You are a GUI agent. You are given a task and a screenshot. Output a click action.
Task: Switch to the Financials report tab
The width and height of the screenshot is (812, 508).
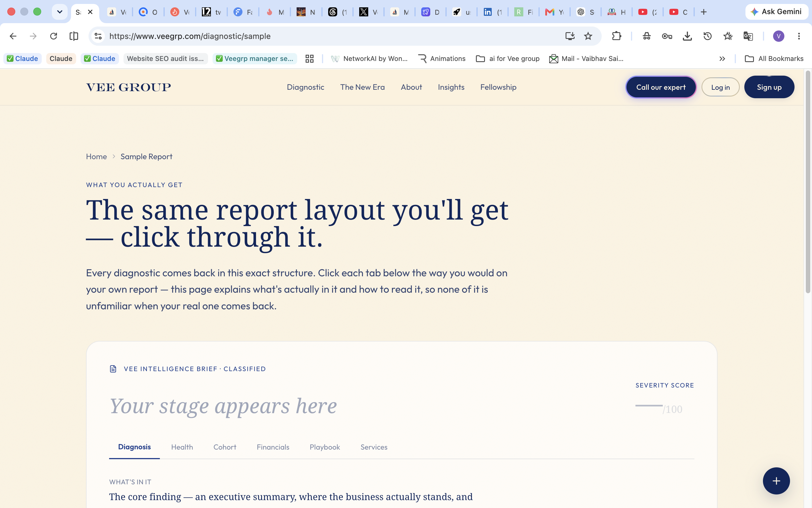(273, 447)
